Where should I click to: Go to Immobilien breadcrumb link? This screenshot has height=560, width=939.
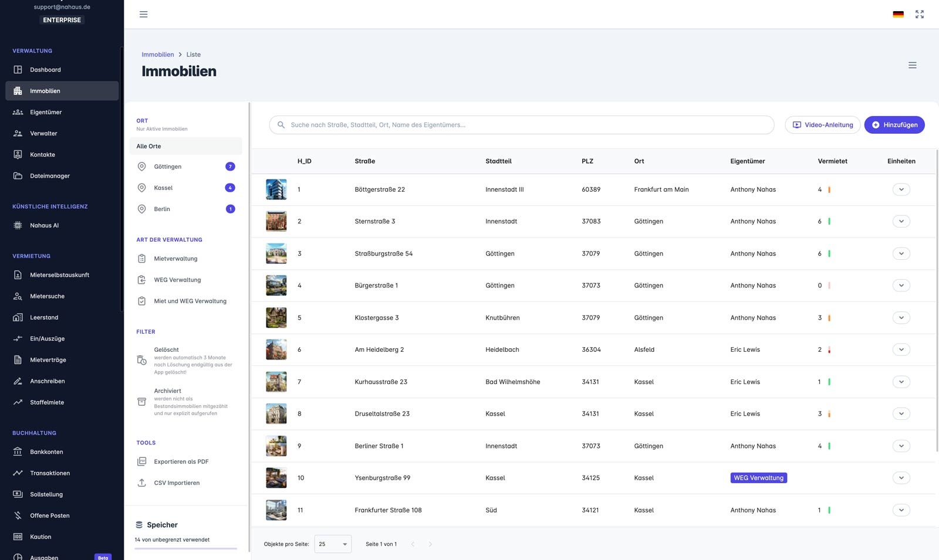158,55
